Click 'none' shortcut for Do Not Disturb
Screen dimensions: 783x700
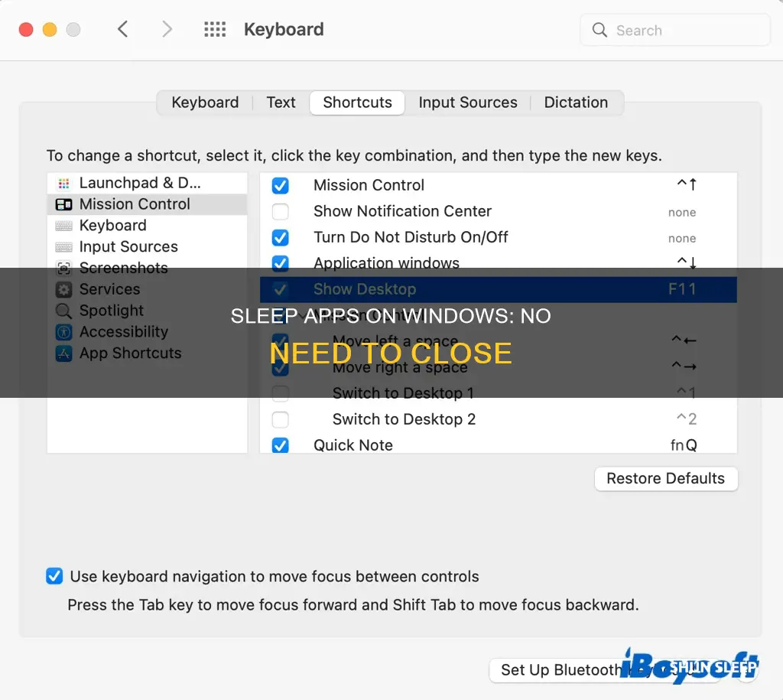pyautogui.click(x=681, y=239)
